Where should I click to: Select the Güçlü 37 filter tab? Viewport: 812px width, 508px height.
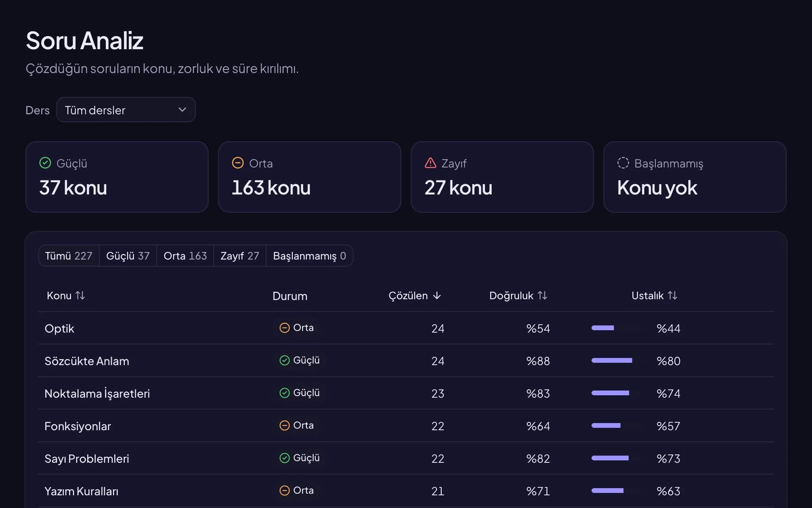click(x=128, y=256)
